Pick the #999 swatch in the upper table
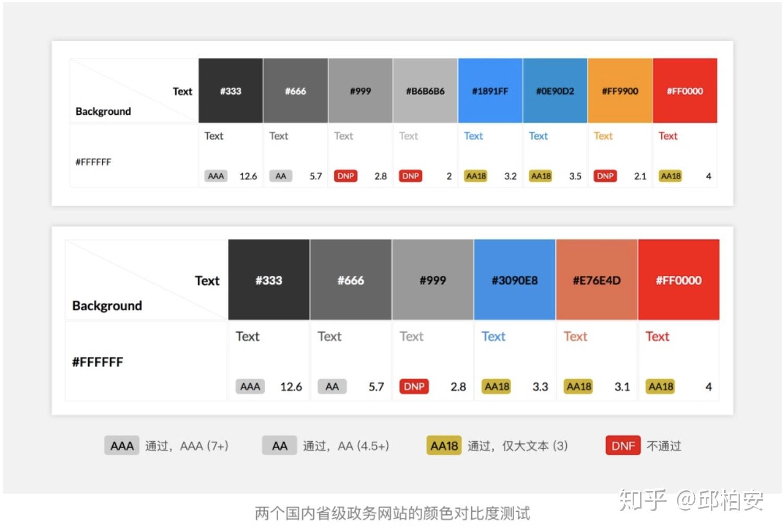The image size is (784, 532). 361,91
